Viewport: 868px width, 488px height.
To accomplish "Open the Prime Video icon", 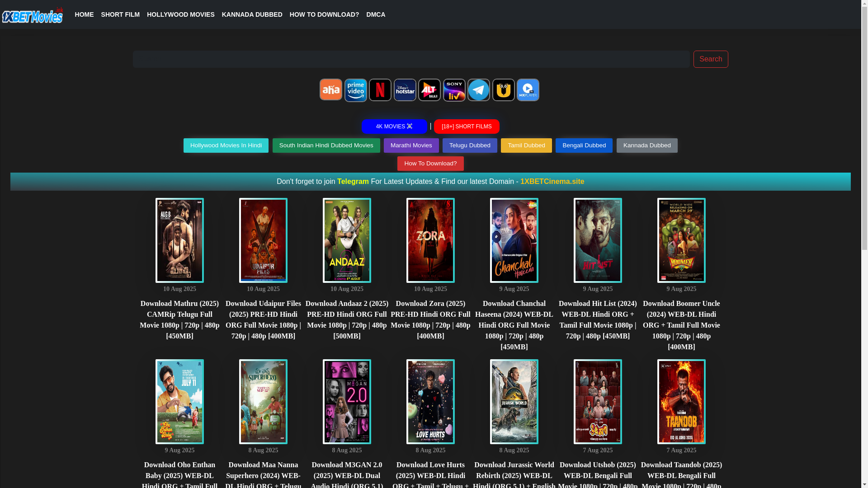I will coord(356,90).
